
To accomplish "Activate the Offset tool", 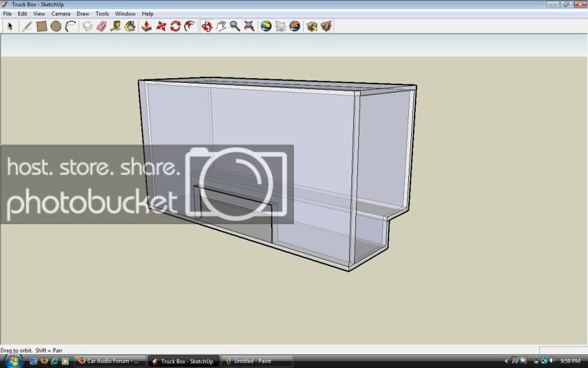I will [x=189, y=26].
